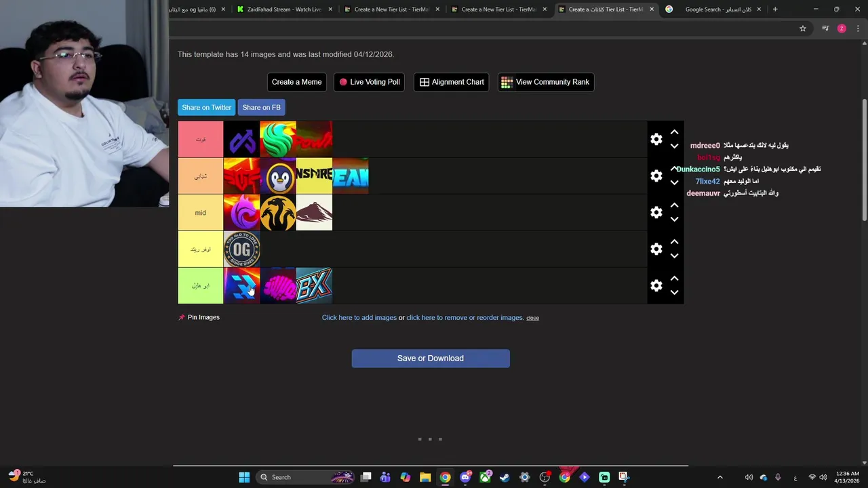
Task: Switch to the Google Search tab
Action: [713, 9]
